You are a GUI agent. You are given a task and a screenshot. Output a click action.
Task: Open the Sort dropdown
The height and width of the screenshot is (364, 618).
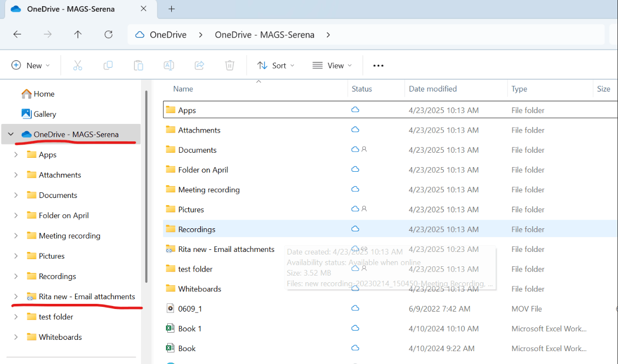pyautogui.click(x=275, y=65)
